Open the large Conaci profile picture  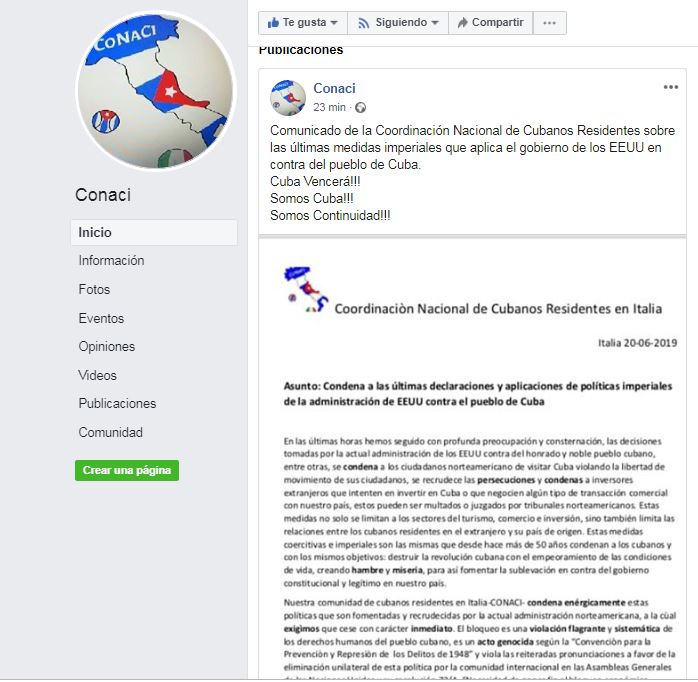click(156, 90)
